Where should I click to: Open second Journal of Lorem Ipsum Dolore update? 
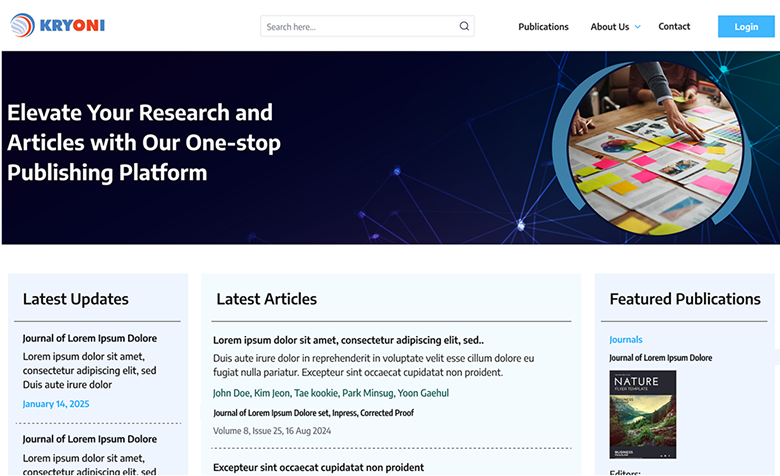(90, 439)
